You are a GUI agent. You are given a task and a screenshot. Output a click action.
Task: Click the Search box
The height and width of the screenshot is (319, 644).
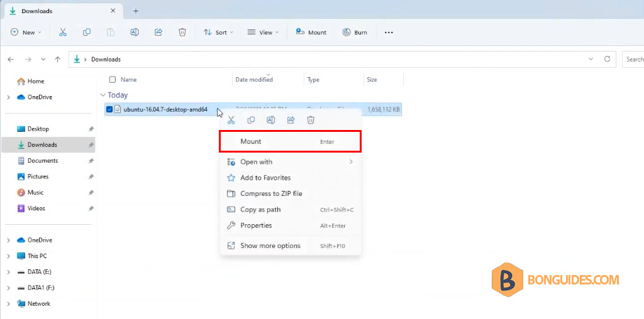[x=633, y=60]
